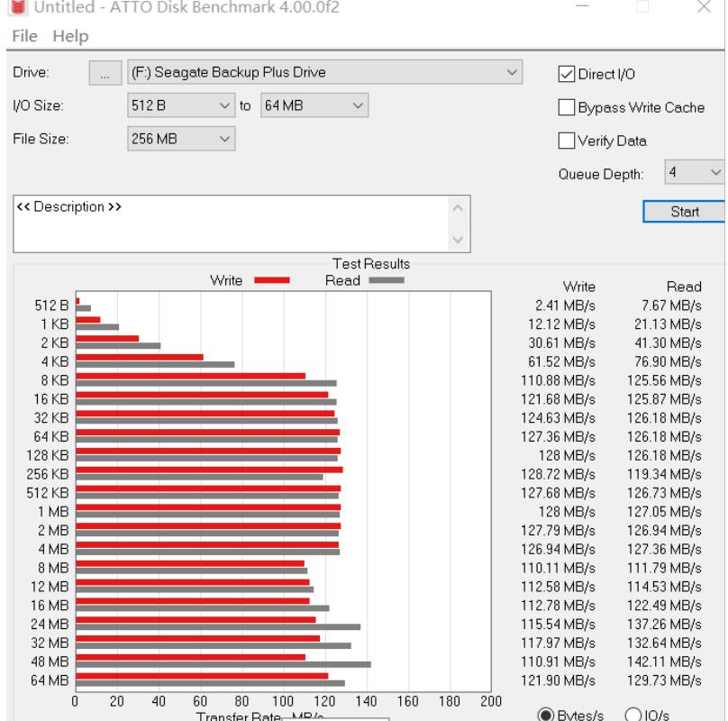The image size is (728, 721).
Task: Click write value 61.52 MB/s
Action: (x=562, y=361)
